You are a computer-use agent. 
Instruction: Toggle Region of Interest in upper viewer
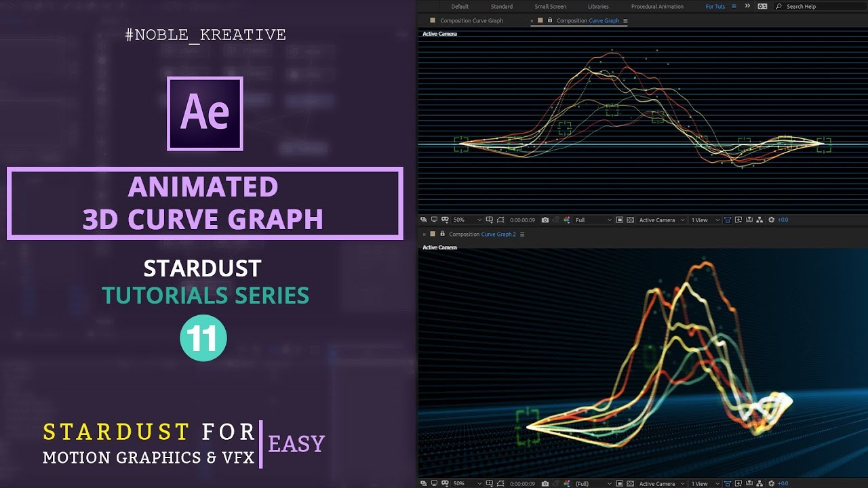[x=619, y=220]
